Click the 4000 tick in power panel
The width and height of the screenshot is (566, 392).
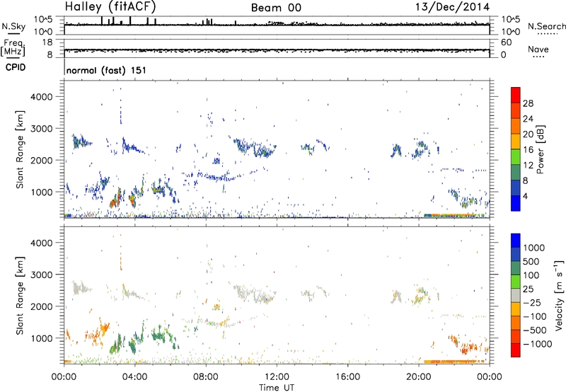coord(42,97)
